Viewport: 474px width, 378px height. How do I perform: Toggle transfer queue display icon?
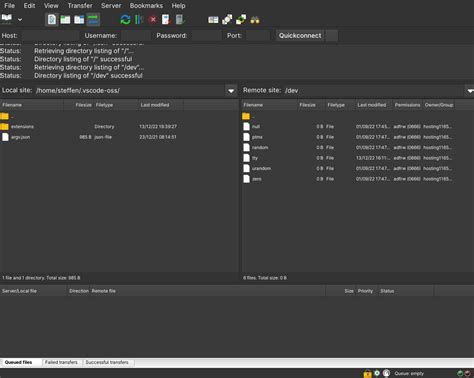(x=93, y=20)
